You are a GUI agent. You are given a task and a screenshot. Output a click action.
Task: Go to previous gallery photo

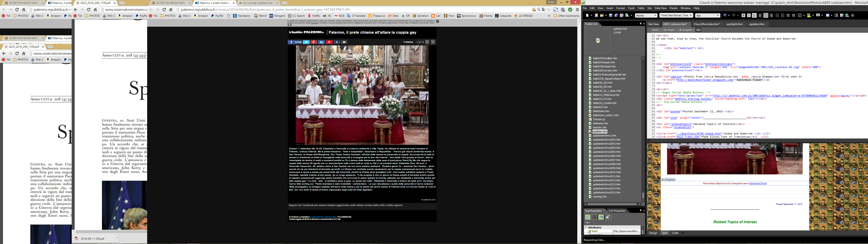(x=427, y=42)
